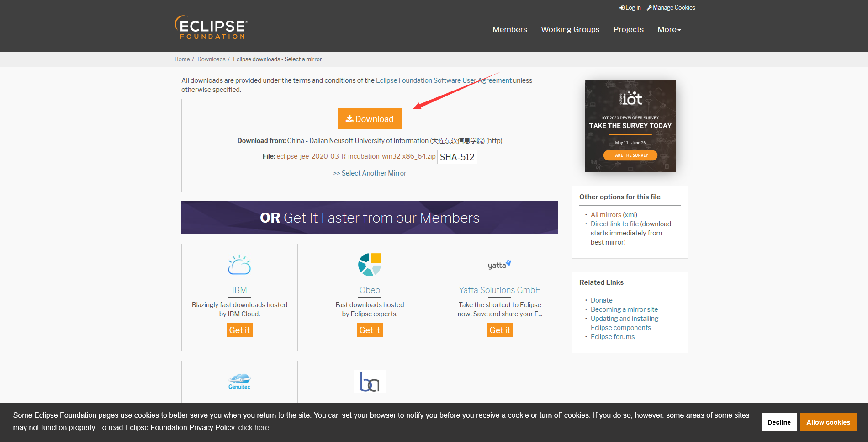Click the Allow cookies button
This screenshot has height=442, width=868.
[x=828, y=422]
